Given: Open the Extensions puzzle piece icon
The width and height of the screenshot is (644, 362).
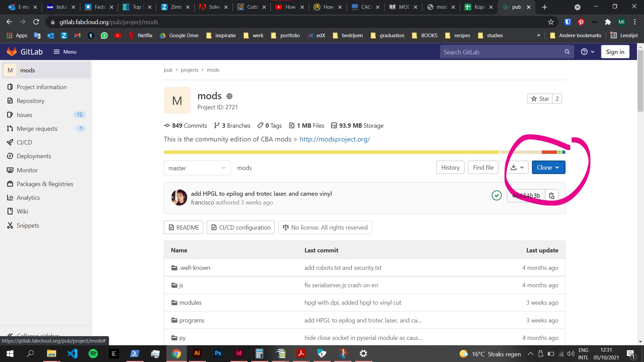Looking at the screenshot, I should click(608, 22).
